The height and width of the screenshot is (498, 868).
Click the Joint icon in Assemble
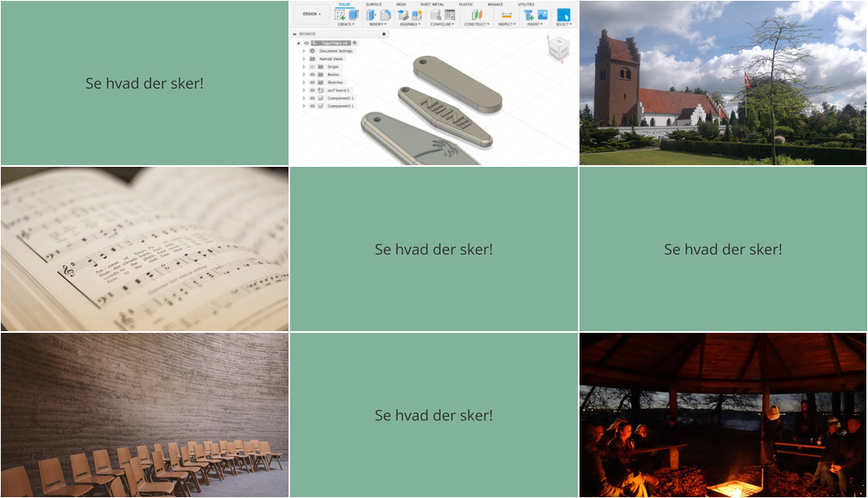coord(404,15)
